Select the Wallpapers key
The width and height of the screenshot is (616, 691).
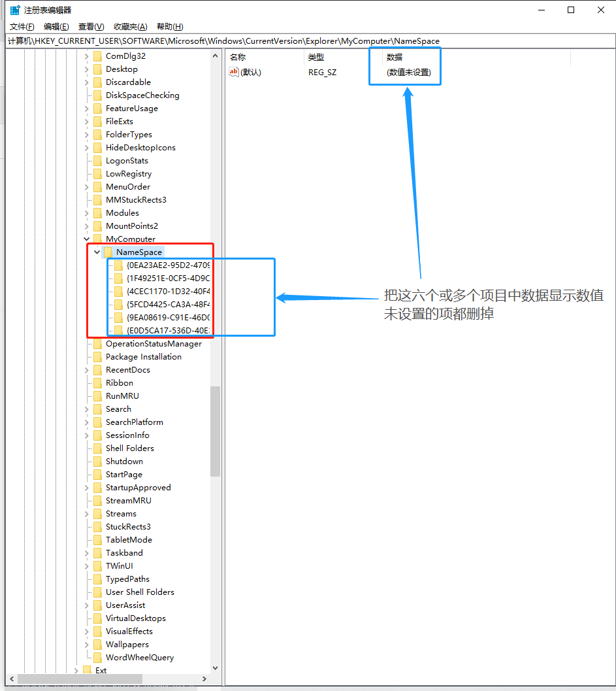[127, 645]
